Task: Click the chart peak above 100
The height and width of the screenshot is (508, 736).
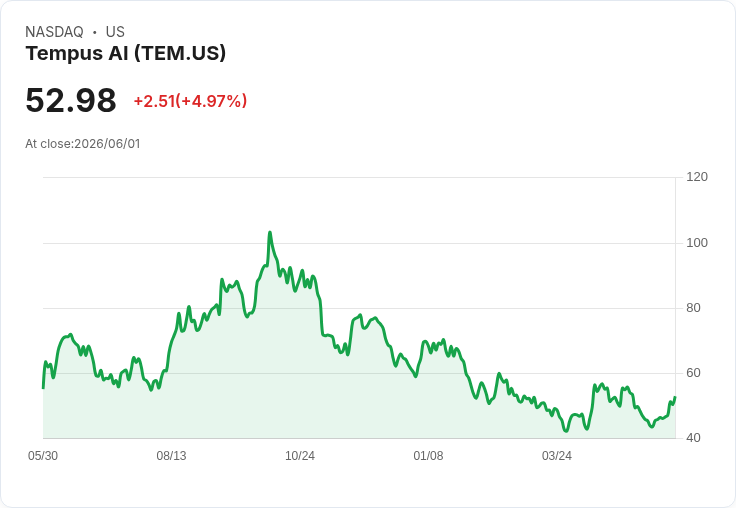Action: pos(270,232)
